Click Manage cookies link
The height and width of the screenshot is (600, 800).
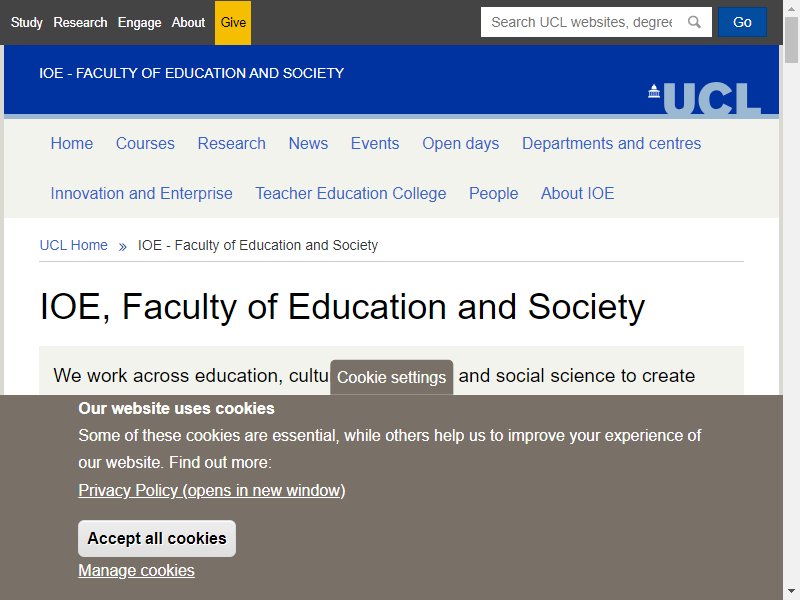(x=136, y=570)
